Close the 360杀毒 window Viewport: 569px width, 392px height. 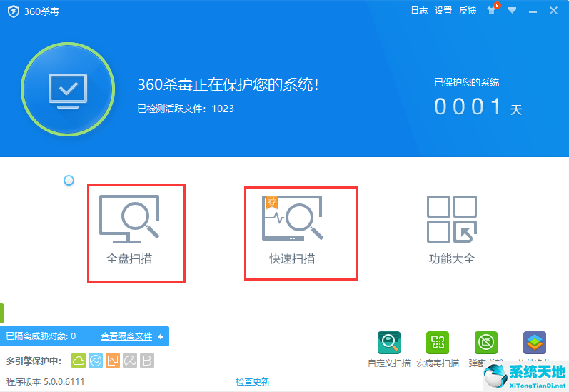coord(553,11)
